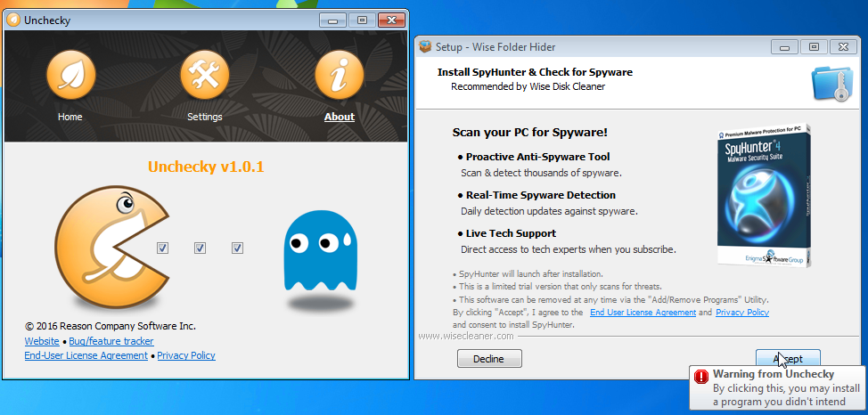Click the checkbox nearest the Pac-Man mouth
Viewport: 868px width, 415px height.
(162, 248)
